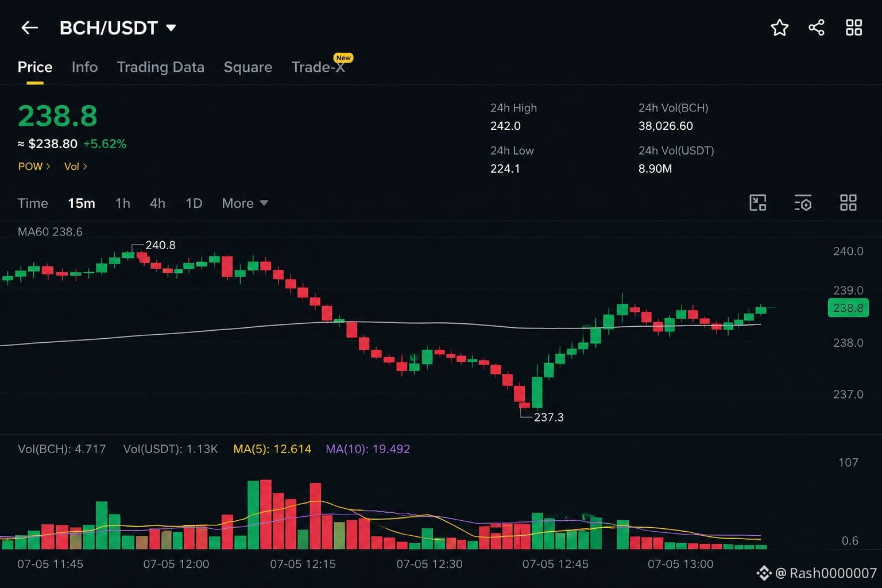
Task: Open the Trading Data tab
Action: point(161,67)
